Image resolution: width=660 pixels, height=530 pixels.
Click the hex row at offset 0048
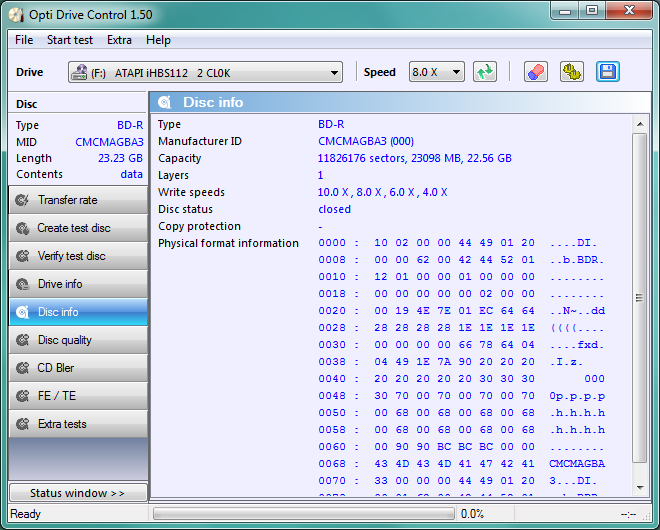click(462, 396)
